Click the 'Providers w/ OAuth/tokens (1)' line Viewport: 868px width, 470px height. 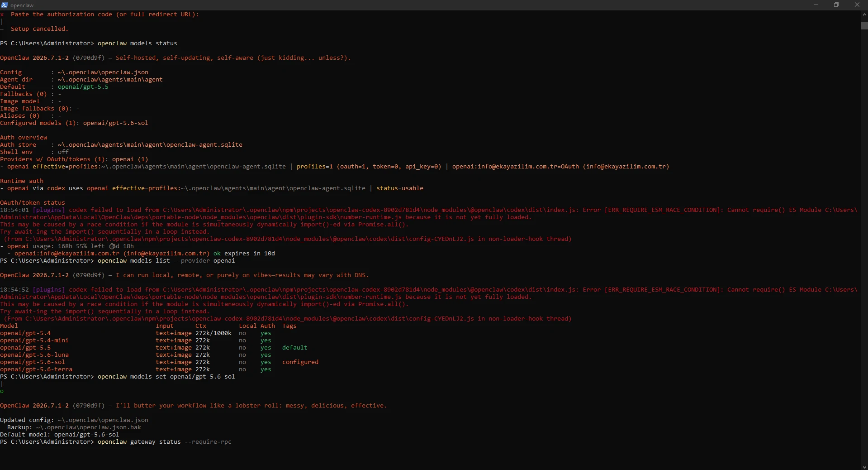pos(74,159)
